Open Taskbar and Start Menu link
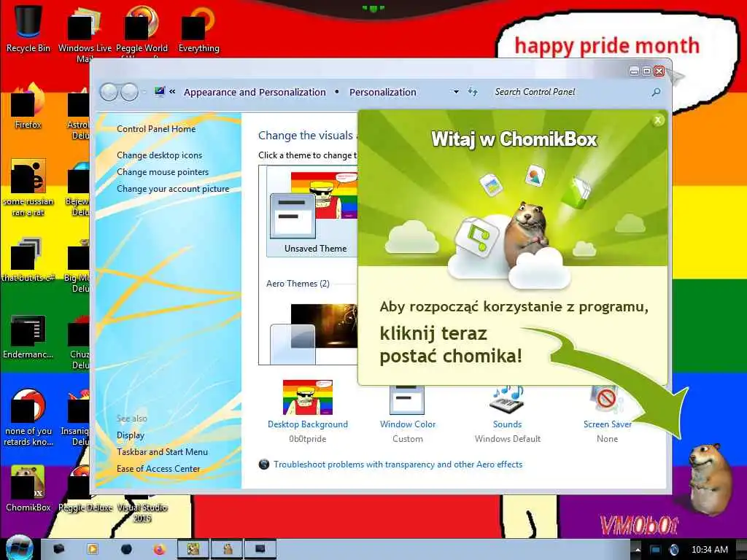This screenshot has width=747, height=560. (162, 452)
